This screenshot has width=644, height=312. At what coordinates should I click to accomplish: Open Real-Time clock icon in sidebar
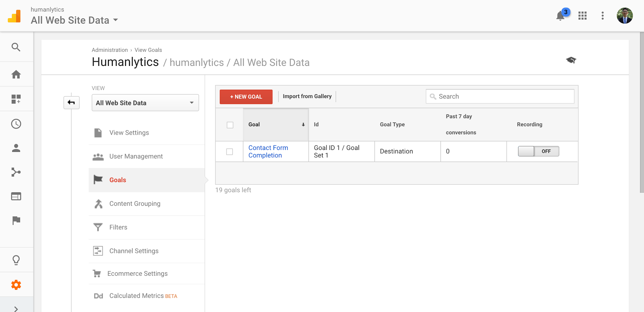(x=16, y=124)
